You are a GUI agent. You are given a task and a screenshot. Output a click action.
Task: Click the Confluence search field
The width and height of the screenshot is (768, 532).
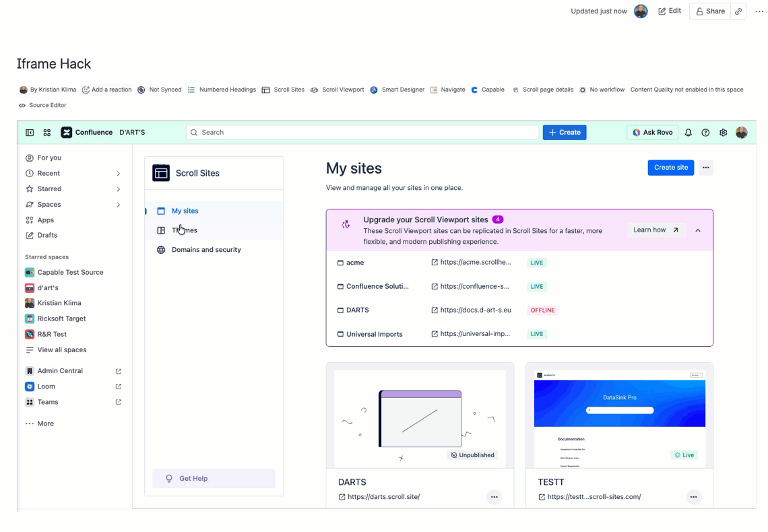pos(362,133)
